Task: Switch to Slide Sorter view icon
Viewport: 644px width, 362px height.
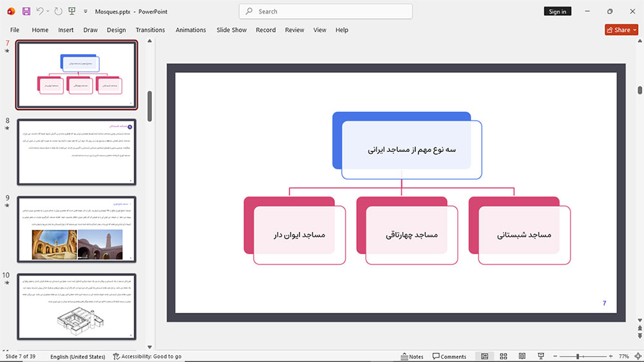Action: pos(503,356)
